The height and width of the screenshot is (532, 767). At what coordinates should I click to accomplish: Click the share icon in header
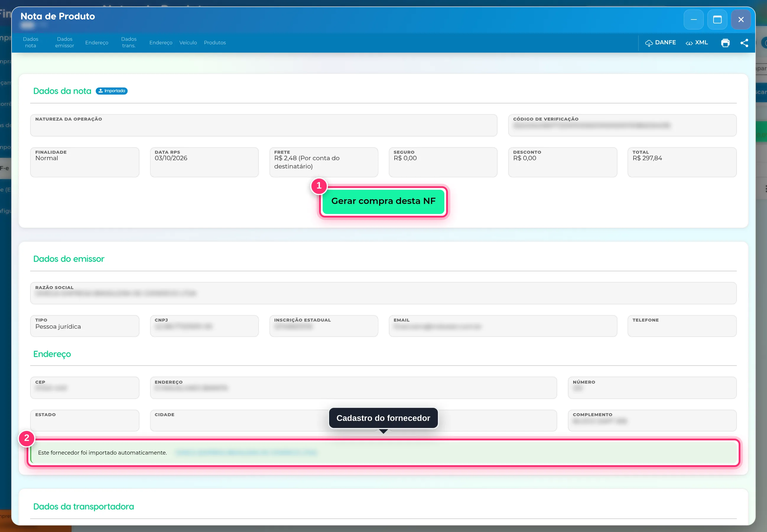pyautogui.click(x=744, y=43)
